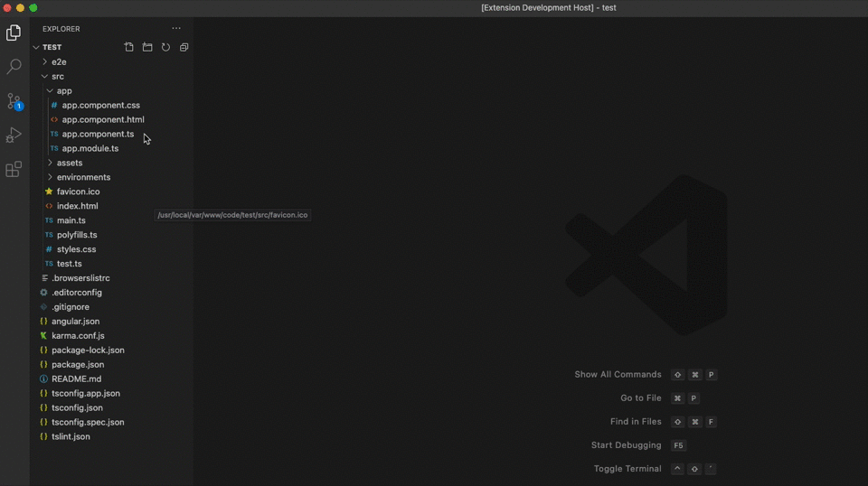Viewport: 868px width, 486px height.
Task: Open index.html file
Action: [x=78, y=206]
